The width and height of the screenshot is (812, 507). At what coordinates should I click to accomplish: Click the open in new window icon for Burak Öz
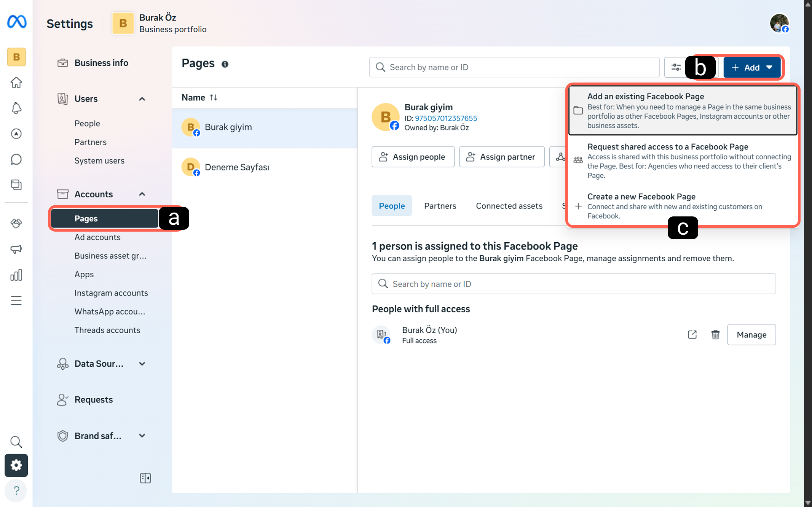(x=692, y=335)
